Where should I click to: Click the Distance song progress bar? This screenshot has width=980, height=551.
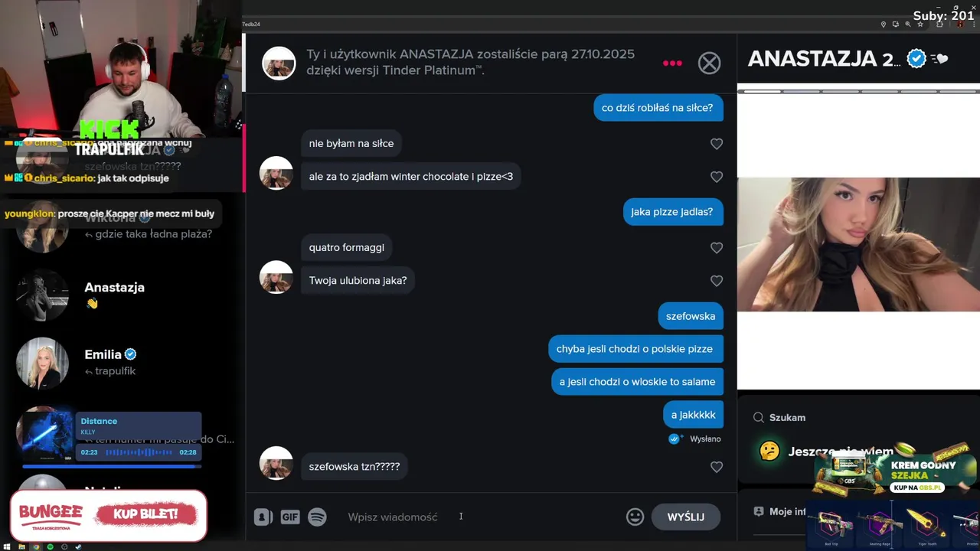(x=112, y=466)
